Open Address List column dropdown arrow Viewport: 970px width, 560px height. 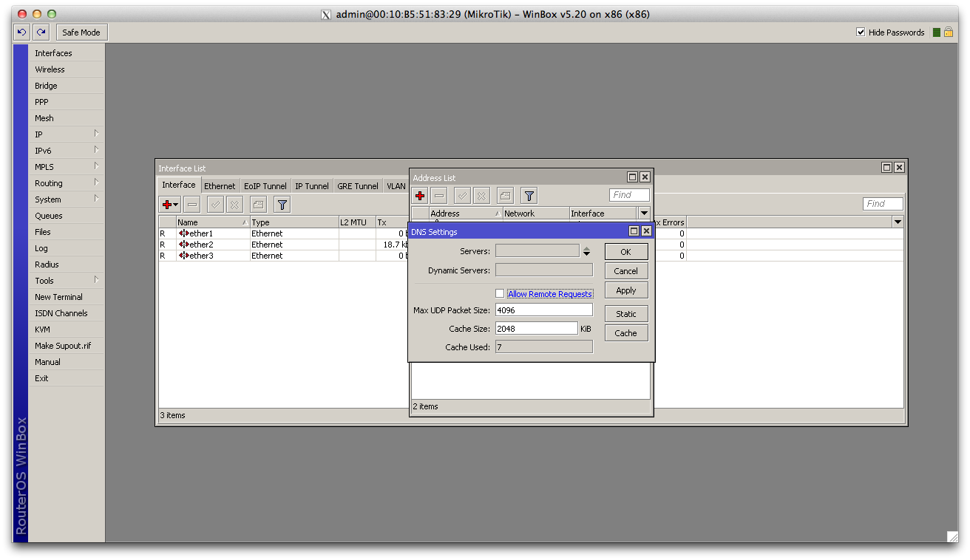tap(644, 214)
